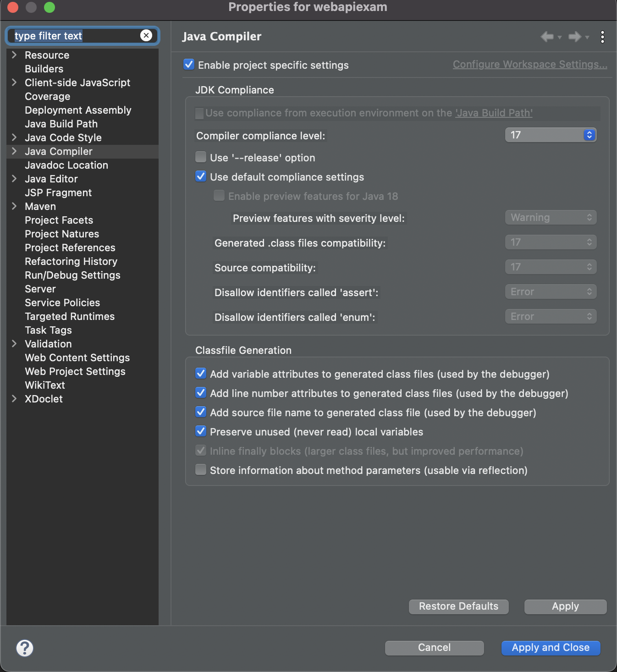The width and height of the screenshot is (617, 672).
Task: Click Apply and Close button
Action: tap(551, 647)
